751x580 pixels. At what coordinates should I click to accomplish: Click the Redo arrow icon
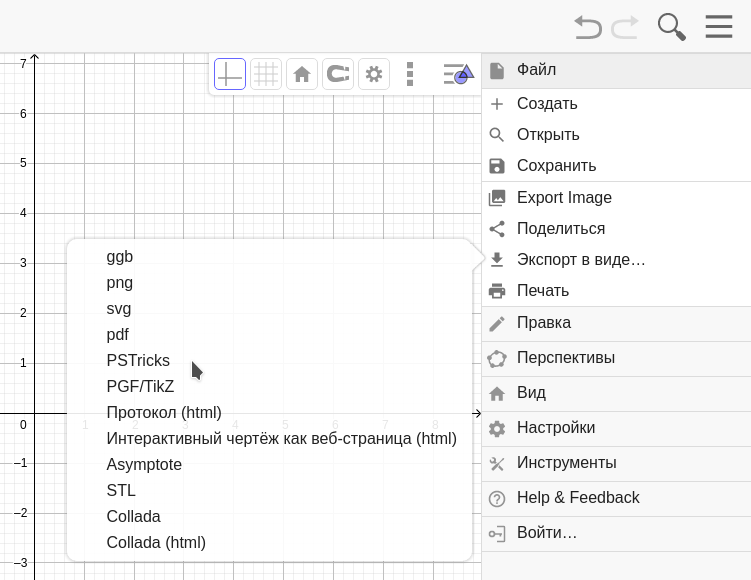pos(625,27)
